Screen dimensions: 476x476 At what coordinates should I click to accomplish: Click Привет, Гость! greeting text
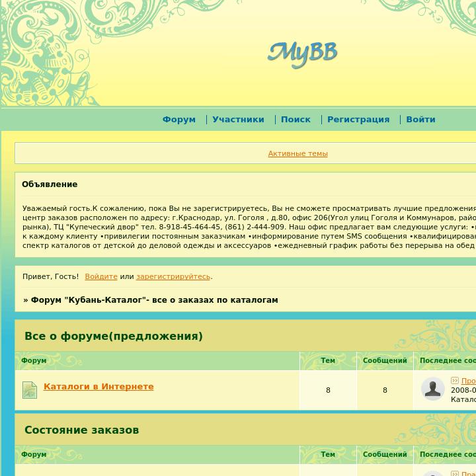[51, 276]
